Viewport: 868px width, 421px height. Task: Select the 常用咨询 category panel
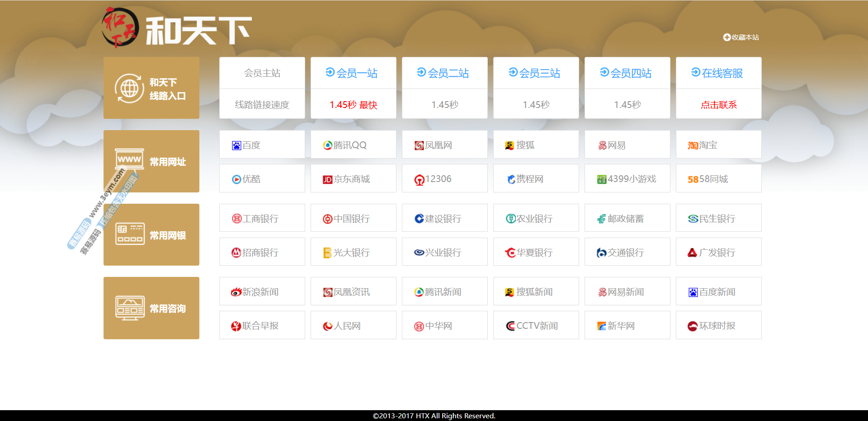(x=151, y=308)
